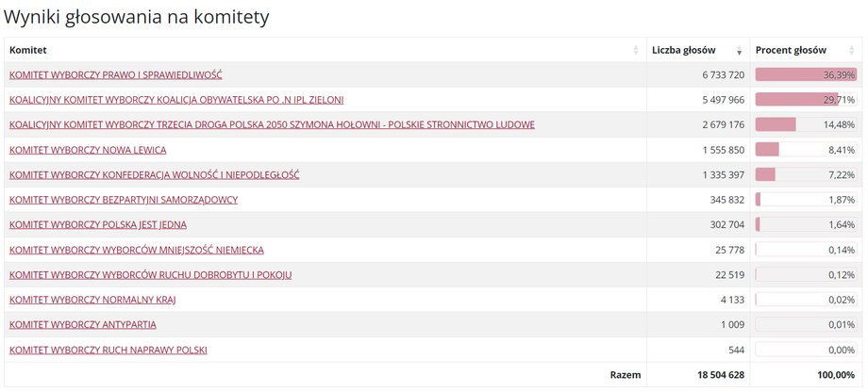The height and width of the screenshot is (392, 868).
Task: Click the Komitet column header text
Action: click(28, 50)
